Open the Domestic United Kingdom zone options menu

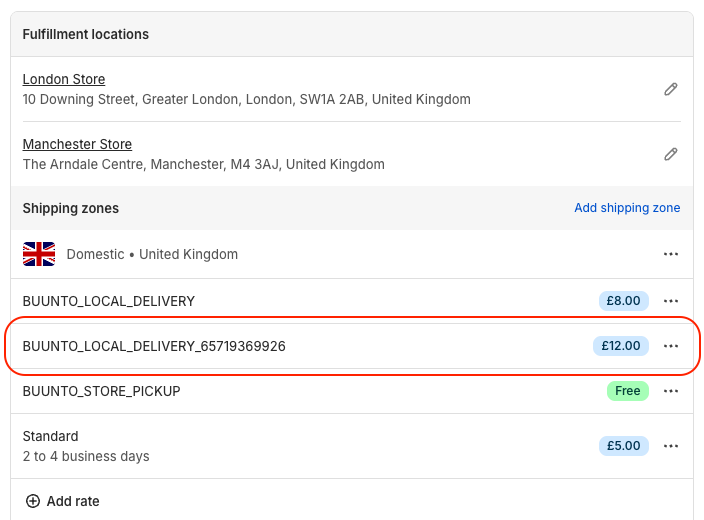(x=671, y=254)
